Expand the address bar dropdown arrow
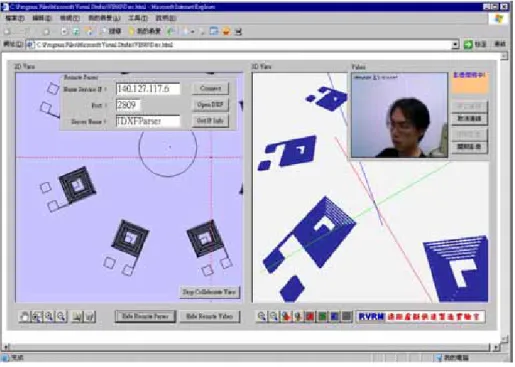The height and width of the screenshot is (367, 515). [x=455, y=44]
